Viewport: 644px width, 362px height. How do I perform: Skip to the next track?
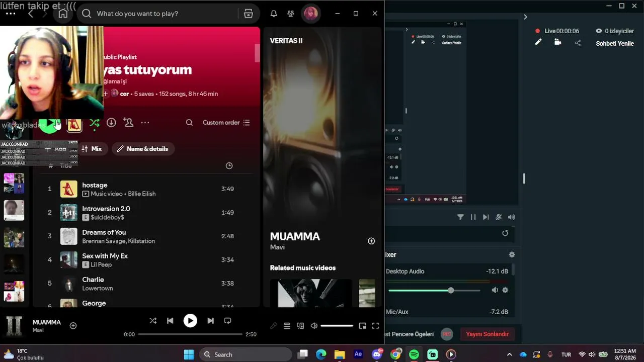tap(210, 321)
